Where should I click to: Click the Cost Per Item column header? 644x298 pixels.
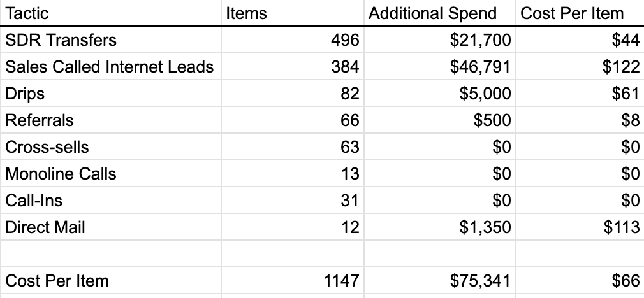580,13
